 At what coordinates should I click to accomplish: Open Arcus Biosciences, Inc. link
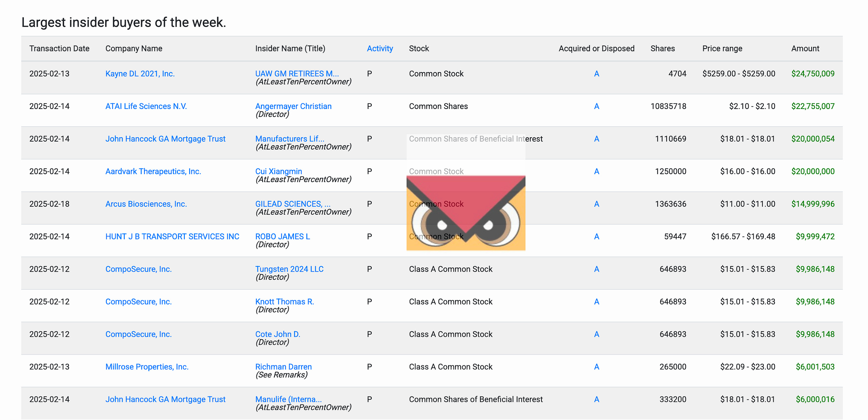(146, 204)
